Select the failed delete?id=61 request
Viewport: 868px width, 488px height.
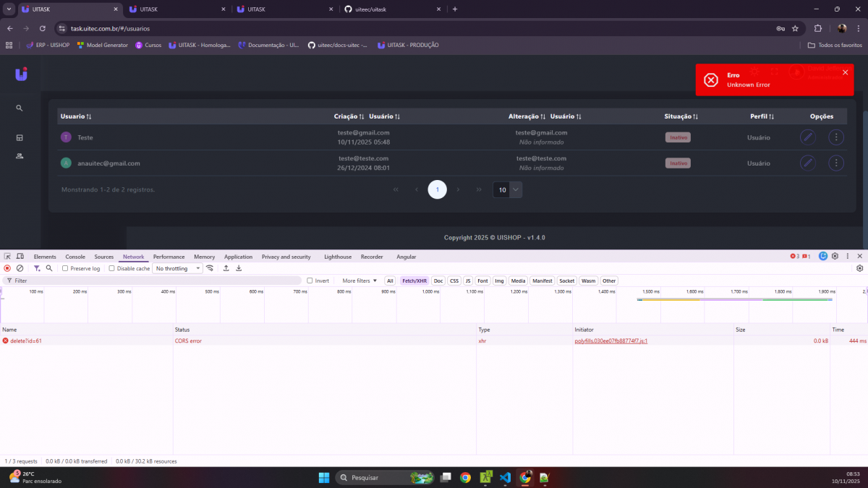pos(26,341)
